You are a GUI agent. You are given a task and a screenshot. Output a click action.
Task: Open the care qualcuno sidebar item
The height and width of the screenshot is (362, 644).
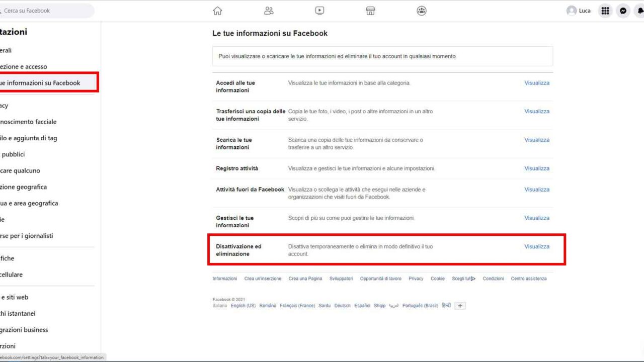tap(20, 170)
